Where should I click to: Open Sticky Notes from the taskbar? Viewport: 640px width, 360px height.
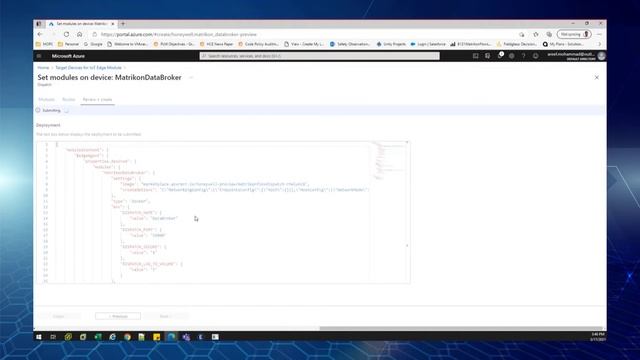pos(157,337)
